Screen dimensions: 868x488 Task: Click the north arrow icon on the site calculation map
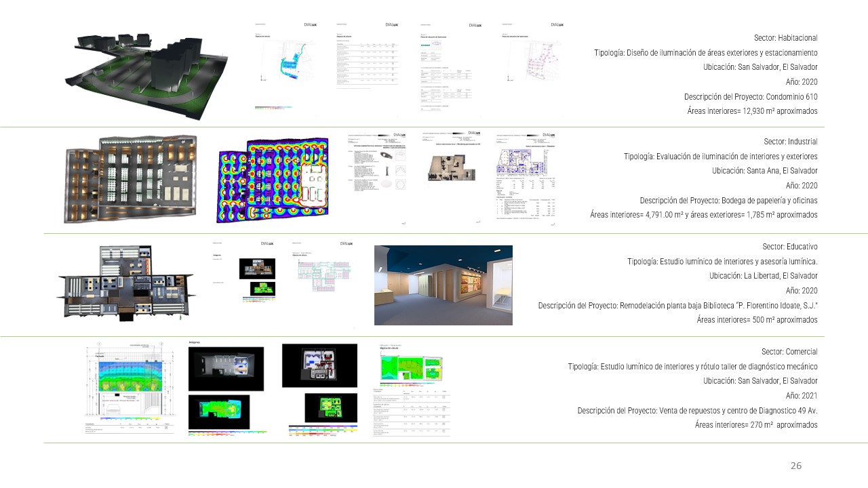click(261, 76)
